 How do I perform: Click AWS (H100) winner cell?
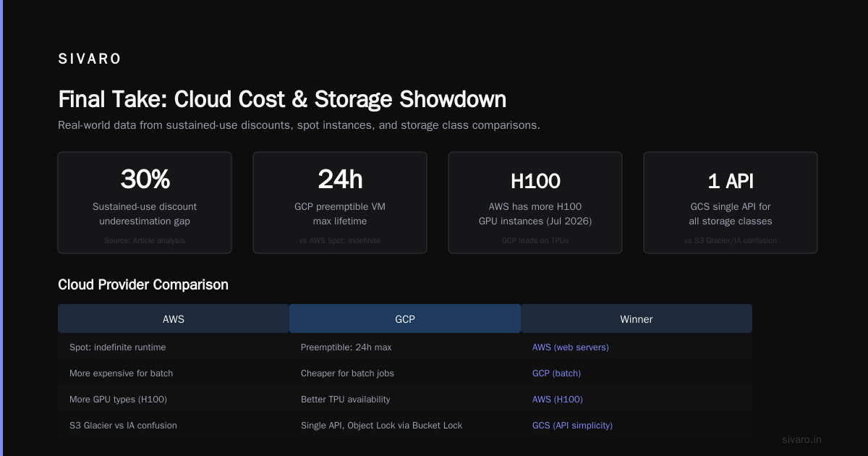tap(558, 400)
